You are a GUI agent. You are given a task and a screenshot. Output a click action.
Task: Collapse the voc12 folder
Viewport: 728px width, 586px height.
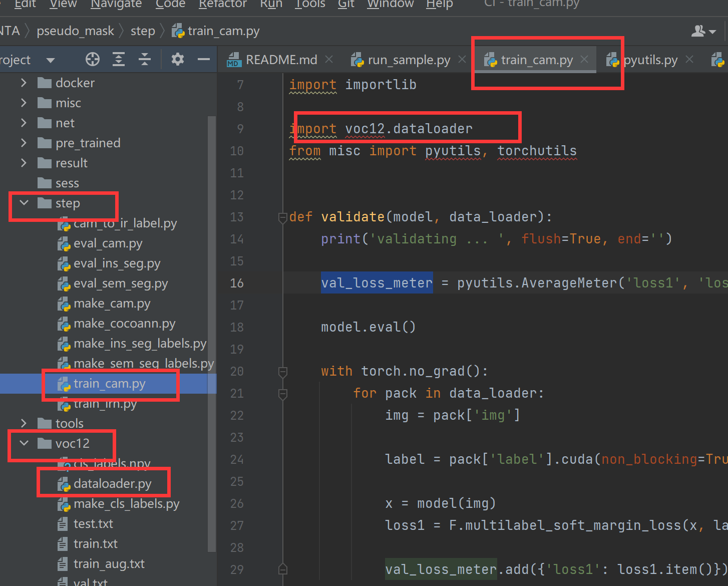tap(23, 443)
